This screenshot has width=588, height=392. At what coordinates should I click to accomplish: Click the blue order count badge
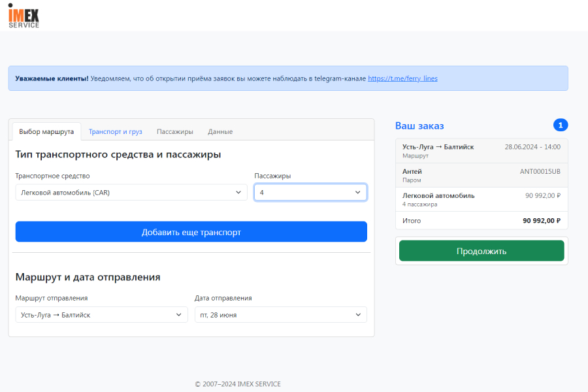coord(560,125)
